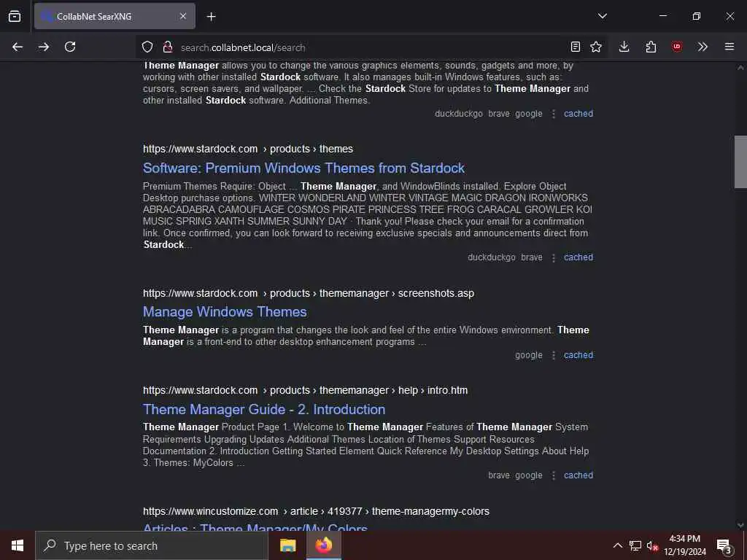Open File Explorer from taskbar
Screen dimensions: 747x560
[287, 545]
